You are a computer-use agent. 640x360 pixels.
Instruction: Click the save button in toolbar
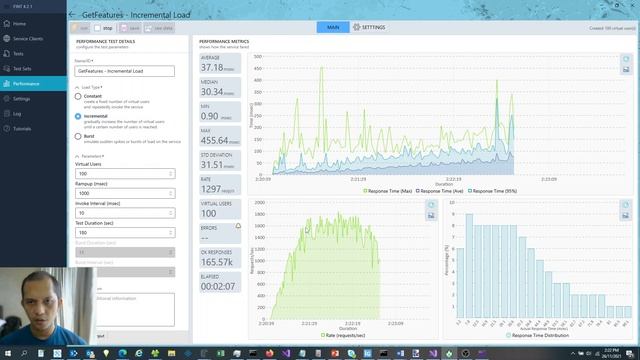pos(130,28)
